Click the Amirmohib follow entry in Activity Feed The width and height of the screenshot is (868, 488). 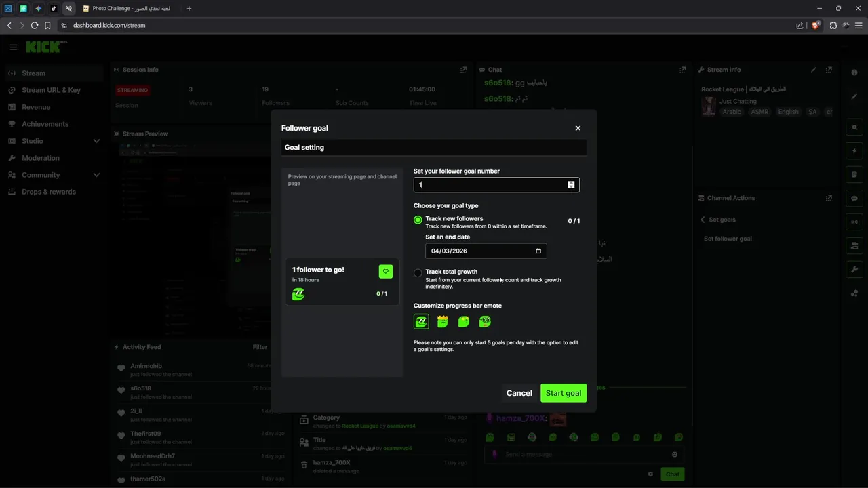(194, 370)
